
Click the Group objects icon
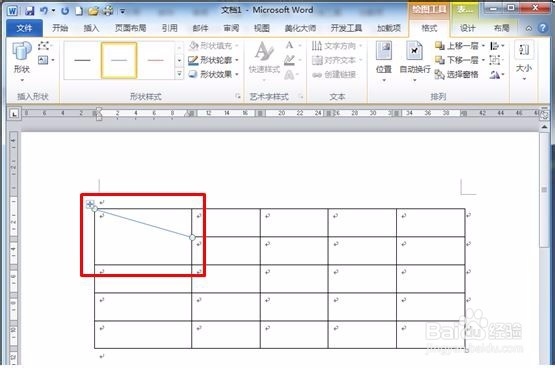pyautogui.click(x=495, y=60)
